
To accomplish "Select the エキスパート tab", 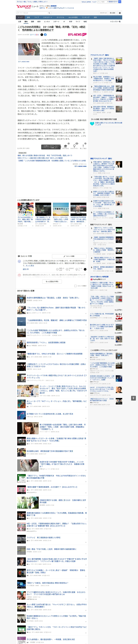I will click(x=48, y=17).
